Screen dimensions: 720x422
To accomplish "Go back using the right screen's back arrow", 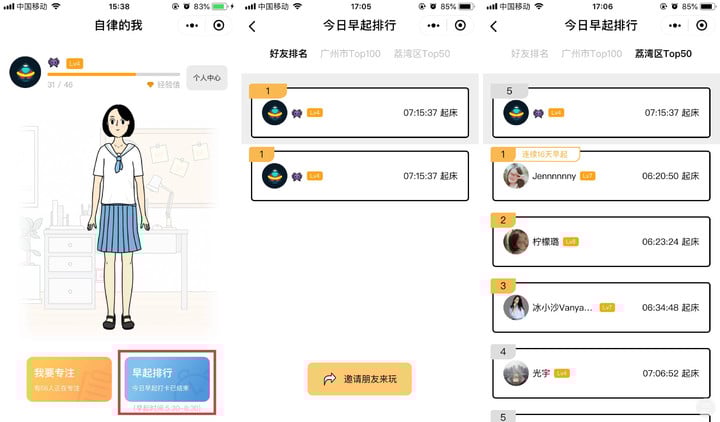I will click(x=494, y=26).
